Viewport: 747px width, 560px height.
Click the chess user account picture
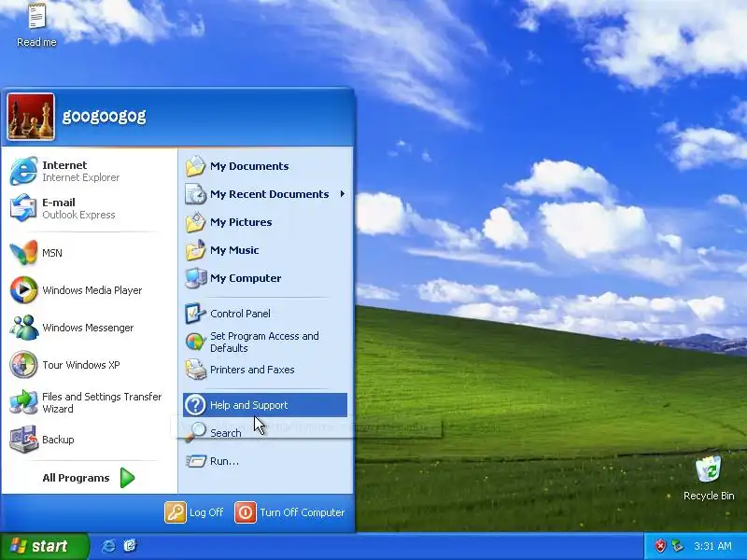31,117
